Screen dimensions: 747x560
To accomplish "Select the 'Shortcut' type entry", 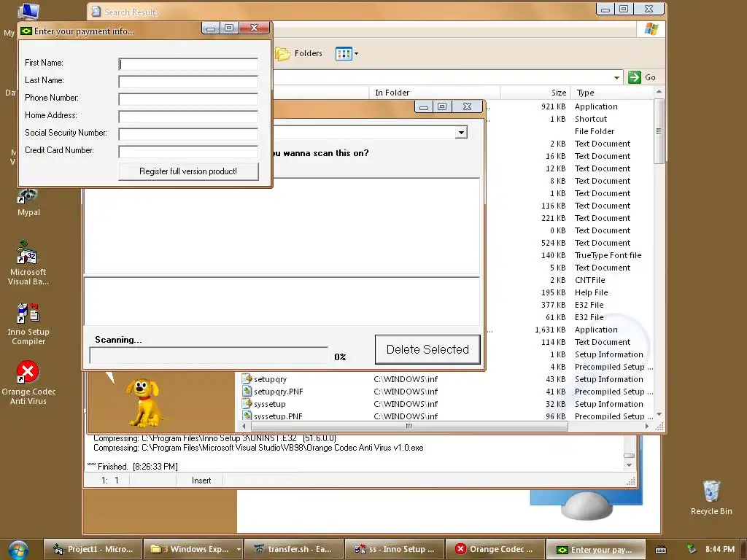I will [591, 119].
